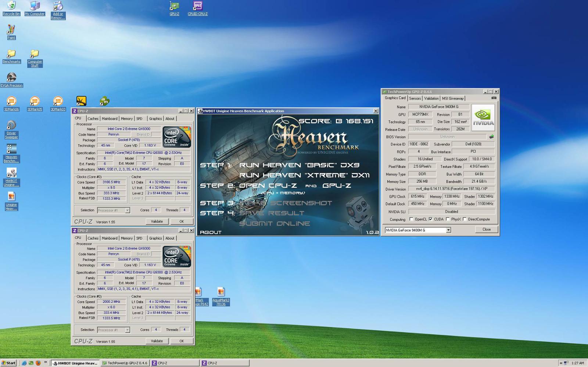The width and height of the screenshot is (588, 367).
Task: Switch to Memory tab in upper CPU-Z
Action: [x=127, y=119]
